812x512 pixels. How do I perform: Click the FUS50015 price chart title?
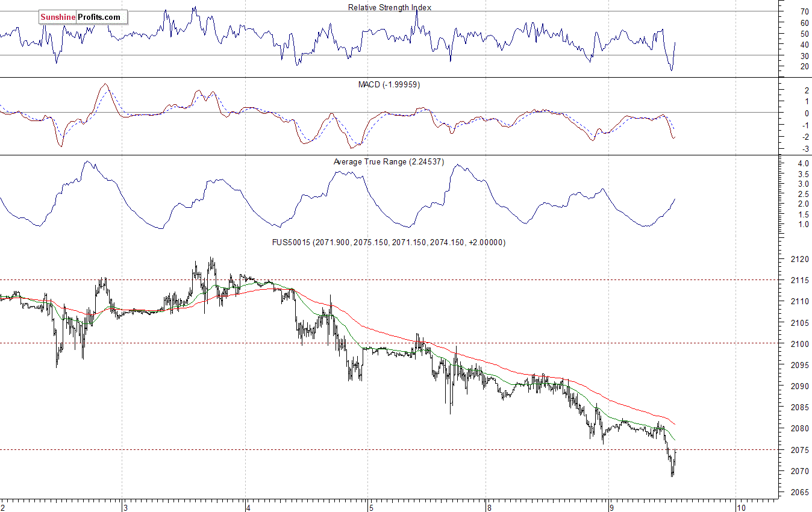point(389,242)
